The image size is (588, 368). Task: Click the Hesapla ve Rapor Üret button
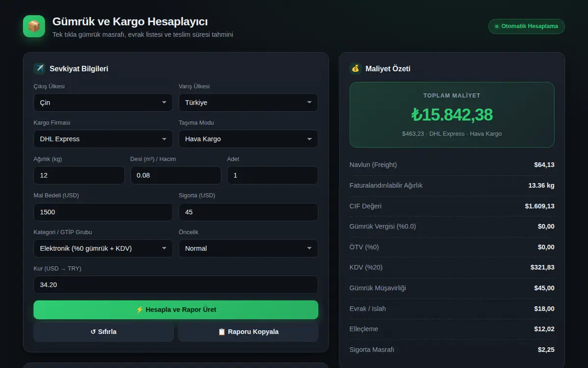[176, 310]
